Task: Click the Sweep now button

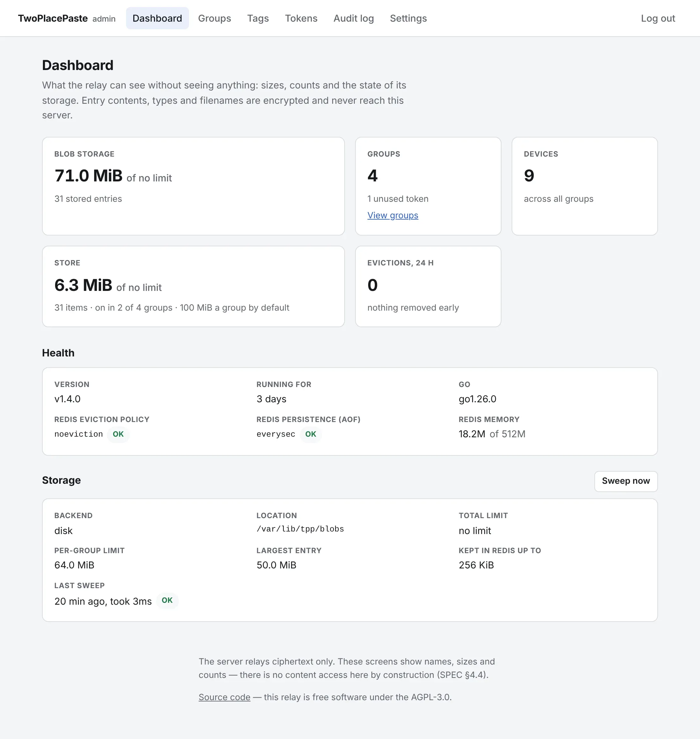Action: [x=626, y=481]
